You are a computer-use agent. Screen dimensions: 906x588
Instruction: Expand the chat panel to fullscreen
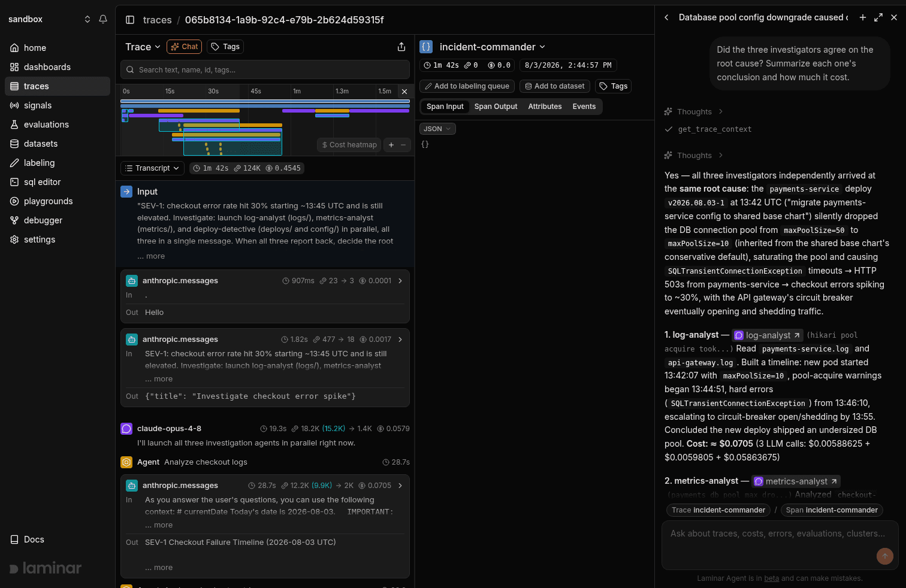(x=878, y=17)
